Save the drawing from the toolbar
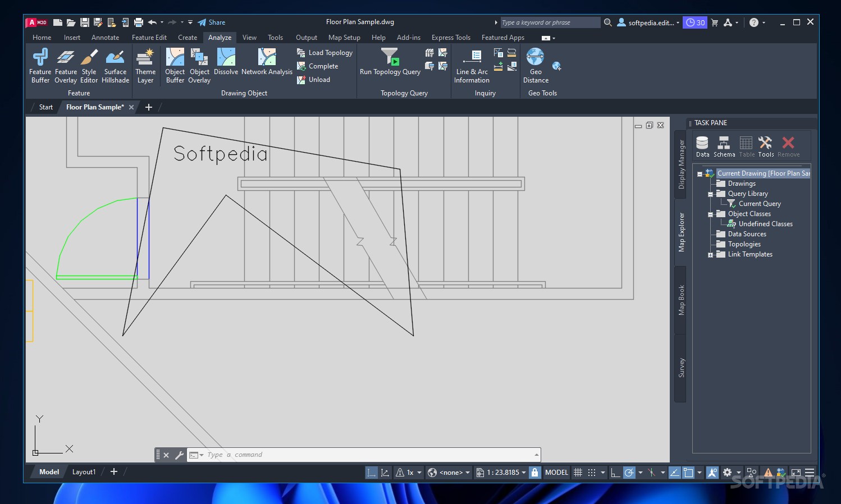Screen dimensions: 841x504 (85, 22)
